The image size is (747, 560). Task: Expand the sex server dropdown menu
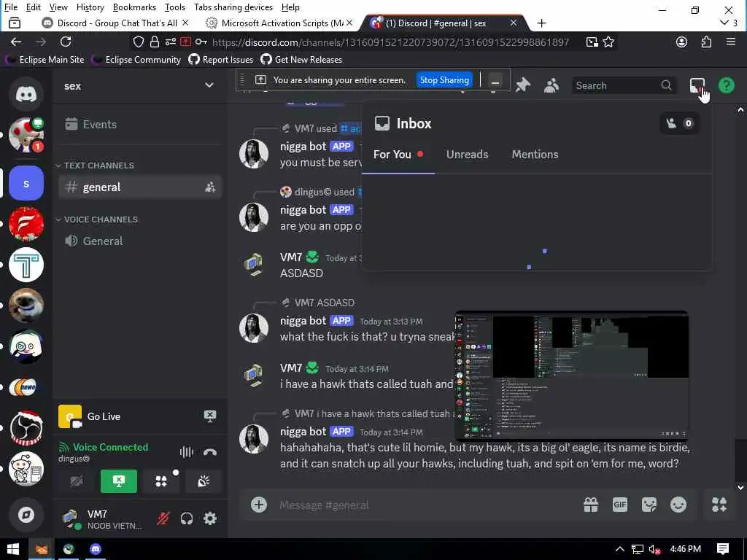[x=209, y=86]
